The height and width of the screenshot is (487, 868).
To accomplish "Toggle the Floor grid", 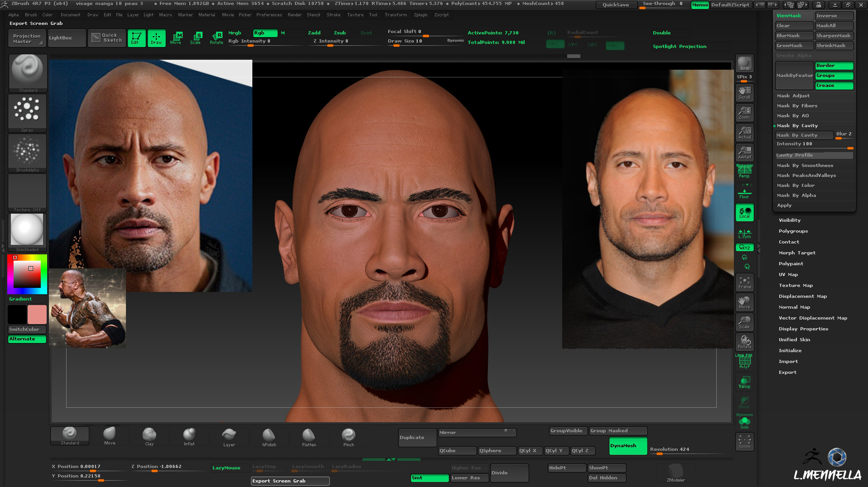I will click(744, 192).
